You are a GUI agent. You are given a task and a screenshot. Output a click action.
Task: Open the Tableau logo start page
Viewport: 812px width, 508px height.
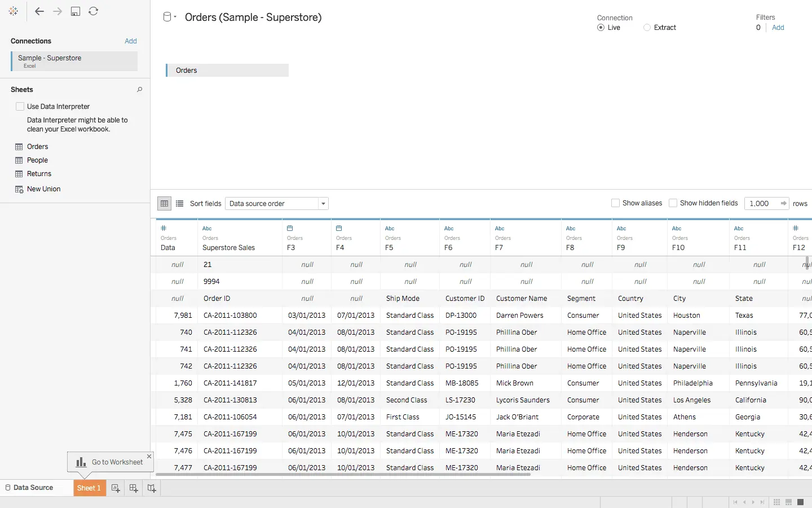click(x=14, y=11)
